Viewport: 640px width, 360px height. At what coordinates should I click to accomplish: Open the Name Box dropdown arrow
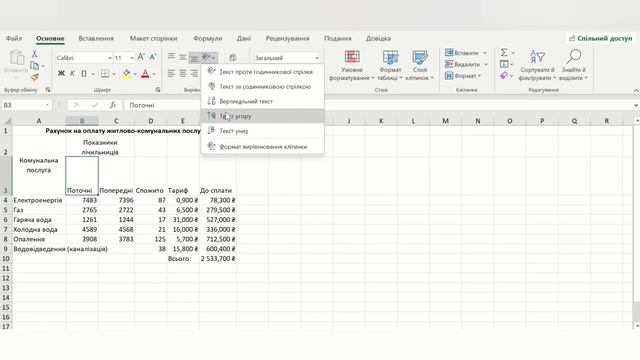coord(47,105)
